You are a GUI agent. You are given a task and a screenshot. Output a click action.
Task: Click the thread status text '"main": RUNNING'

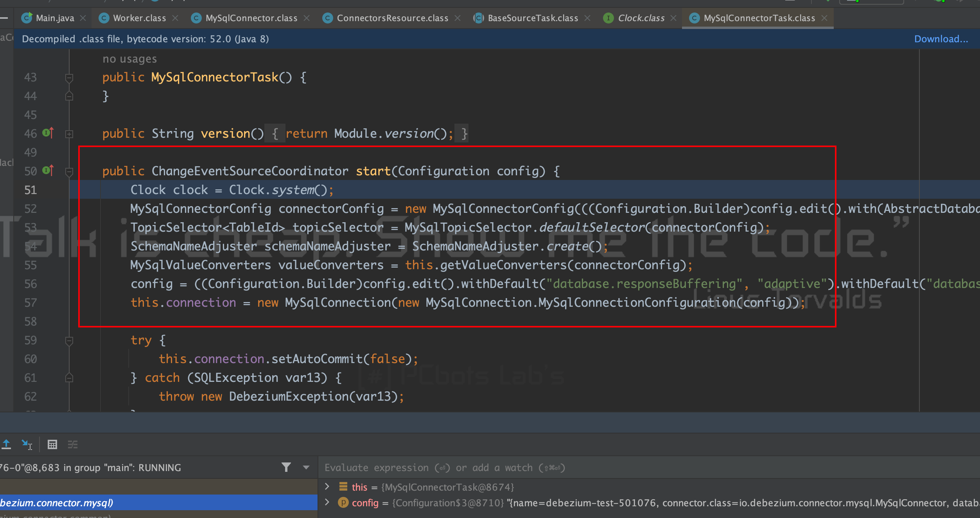[142, 468]
